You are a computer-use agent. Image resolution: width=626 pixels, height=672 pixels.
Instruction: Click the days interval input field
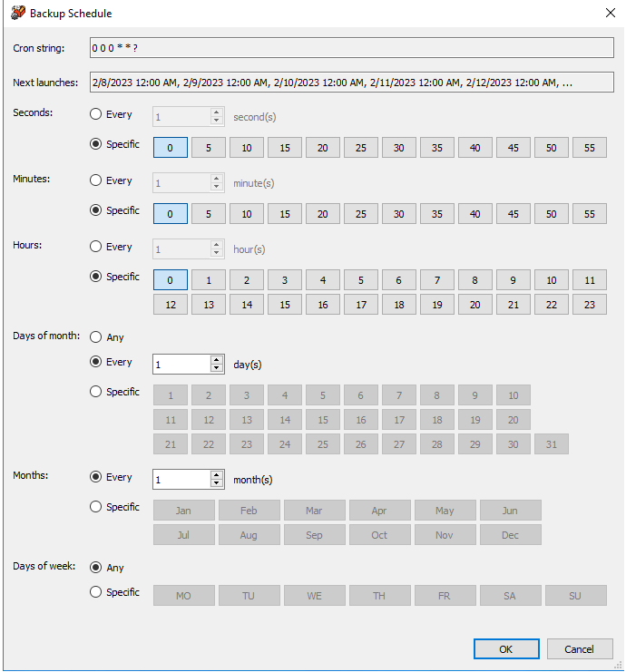181,365
